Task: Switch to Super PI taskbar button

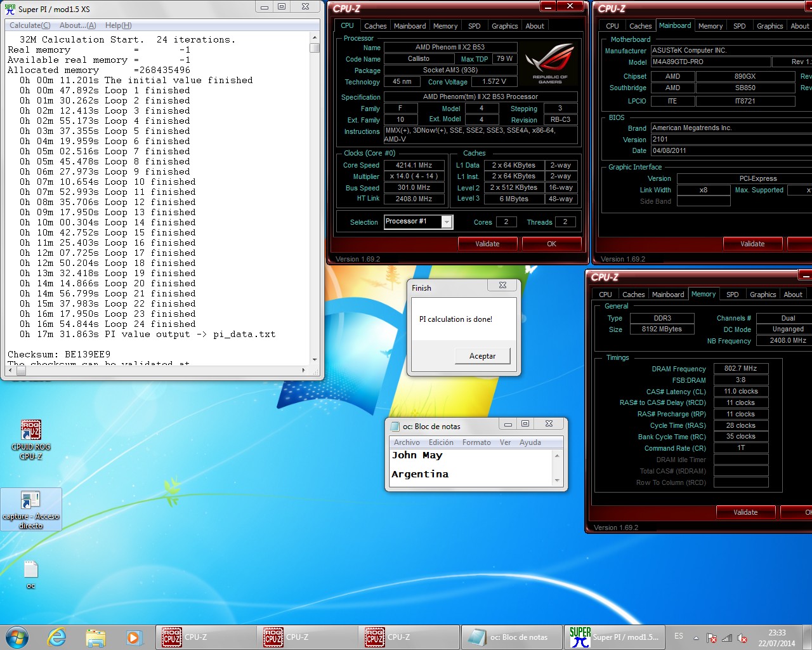Action: pos(615,637)
